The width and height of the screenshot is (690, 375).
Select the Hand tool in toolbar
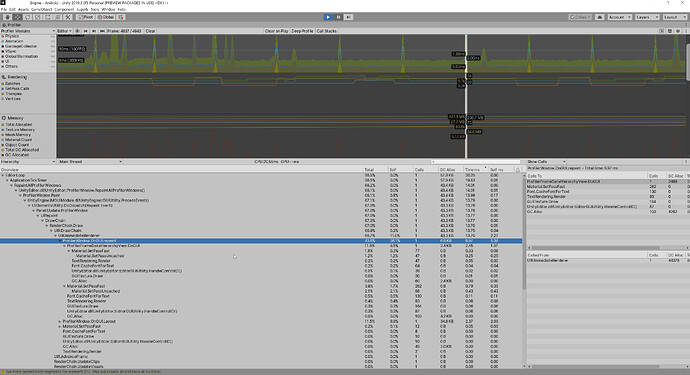click(7, 17)
